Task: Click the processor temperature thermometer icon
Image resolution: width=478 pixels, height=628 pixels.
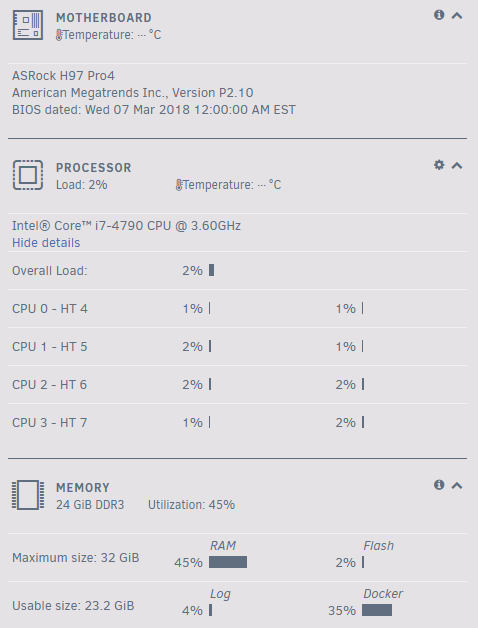Action: [179, 185]
